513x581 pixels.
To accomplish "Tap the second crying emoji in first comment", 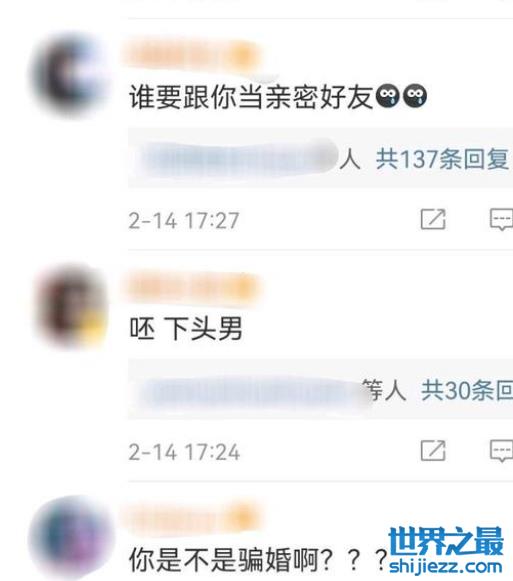I will click(415, 96).
